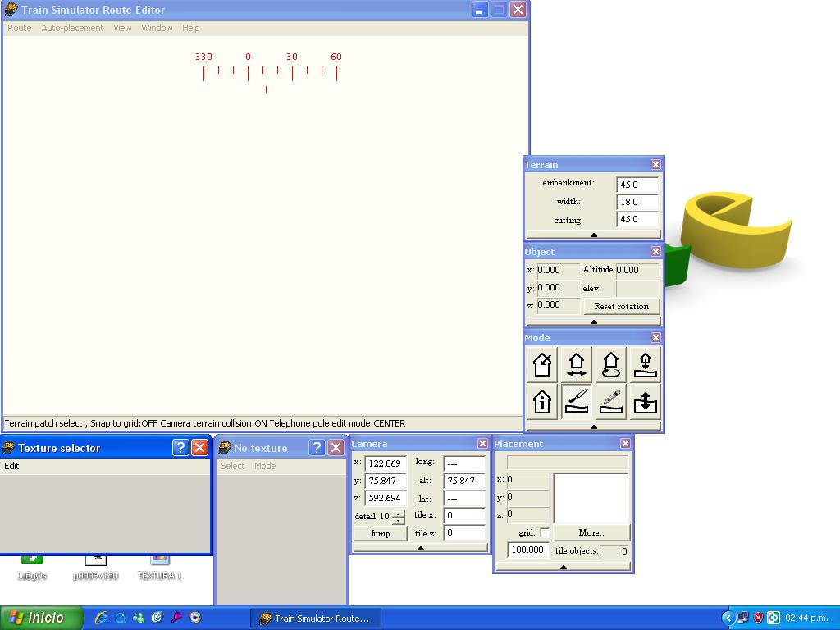840x630 pixels.
Task: Select the object info mode icon
Action: pyautogui.click(x=541, y=402)
